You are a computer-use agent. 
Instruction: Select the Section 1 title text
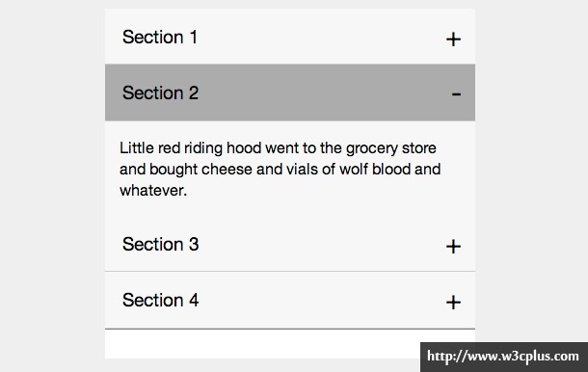[x=160, y=38]
